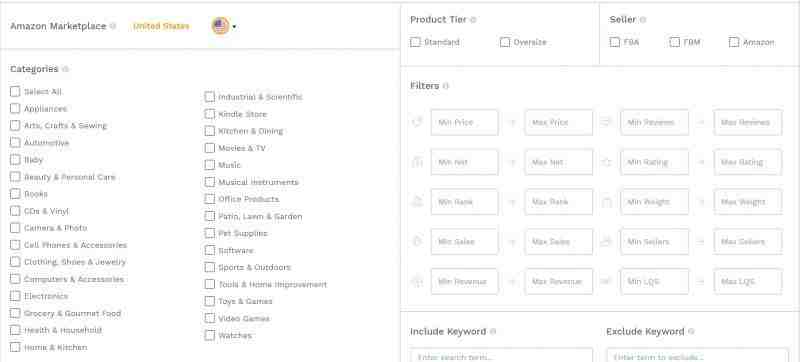Click the US flag marketplace icon

pyautogui.click(x=220, y=26)
